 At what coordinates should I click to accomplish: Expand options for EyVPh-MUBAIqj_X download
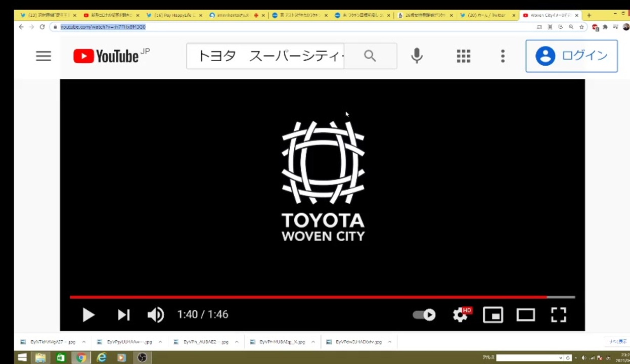313,342
